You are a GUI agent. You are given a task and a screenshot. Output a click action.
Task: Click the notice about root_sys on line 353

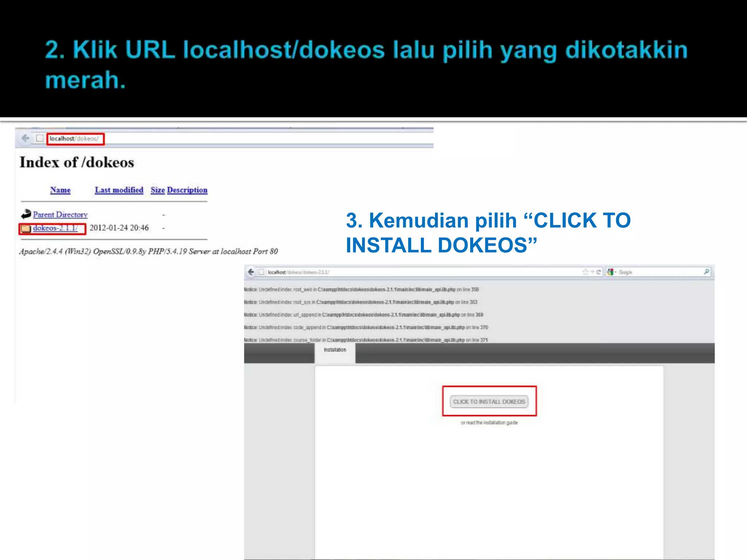tap(360, 302)
